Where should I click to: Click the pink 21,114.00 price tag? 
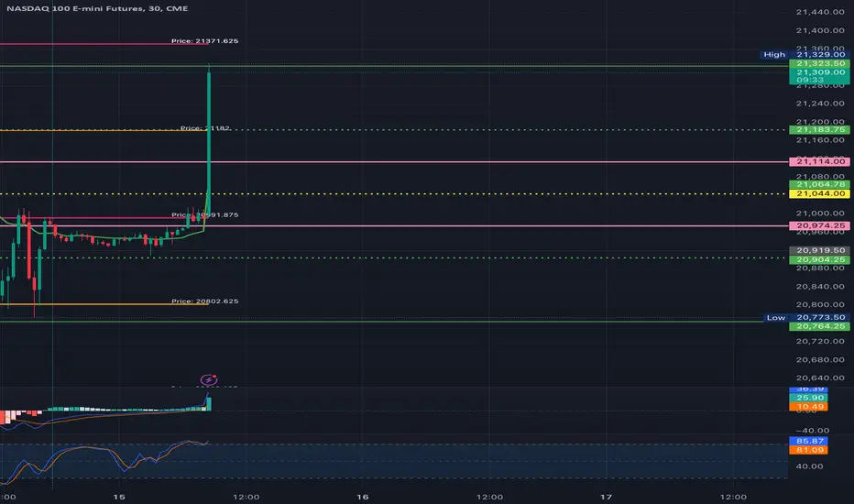coord(819,161)
